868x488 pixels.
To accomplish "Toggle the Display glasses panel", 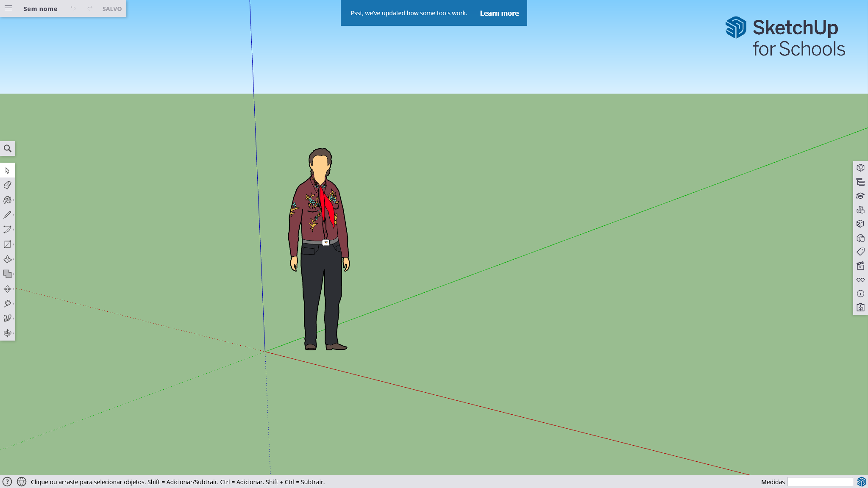I will [860, 280].
